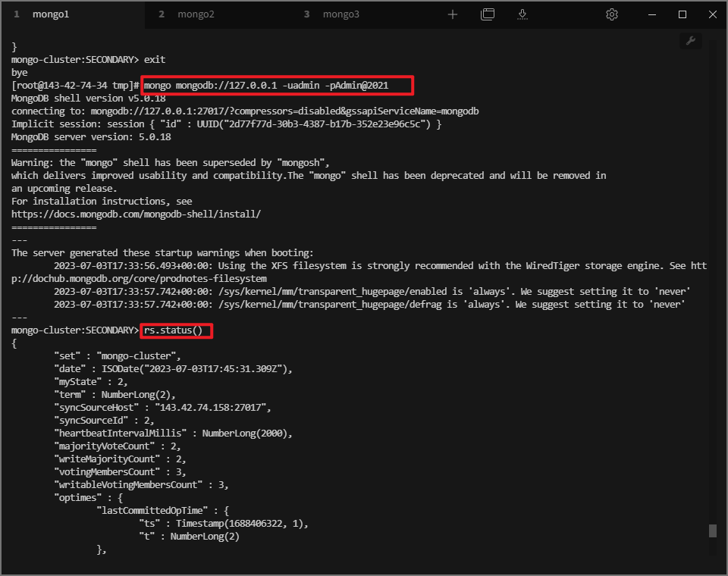Open the mongodb-shell install docs URL
This screenshot has width=728, height=576.
136,214
